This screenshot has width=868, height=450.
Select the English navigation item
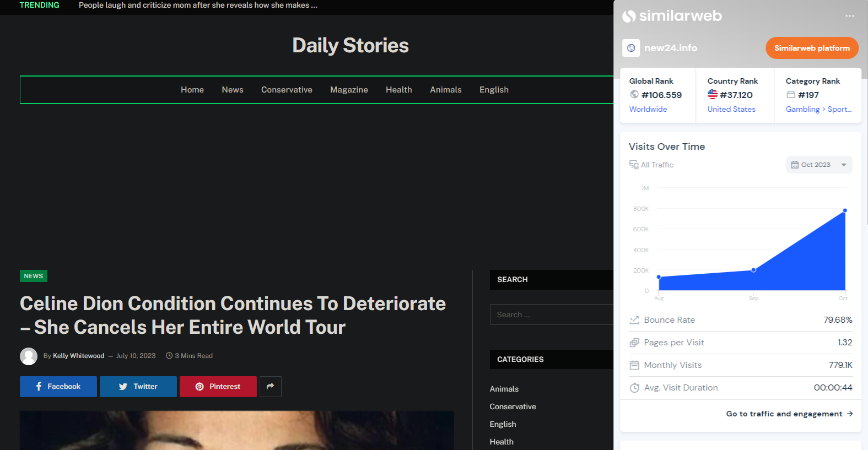coord(494,90)
